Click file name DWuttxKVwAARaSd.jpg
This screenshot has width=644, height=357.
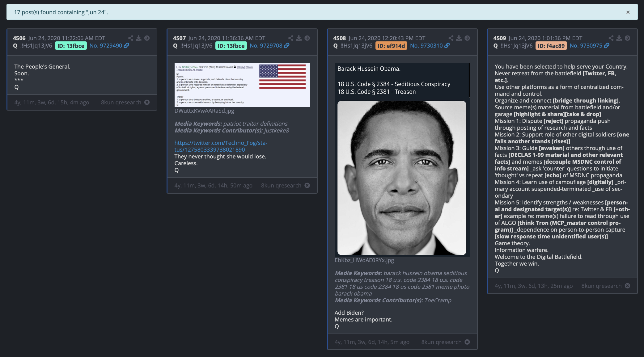point(204,111)
